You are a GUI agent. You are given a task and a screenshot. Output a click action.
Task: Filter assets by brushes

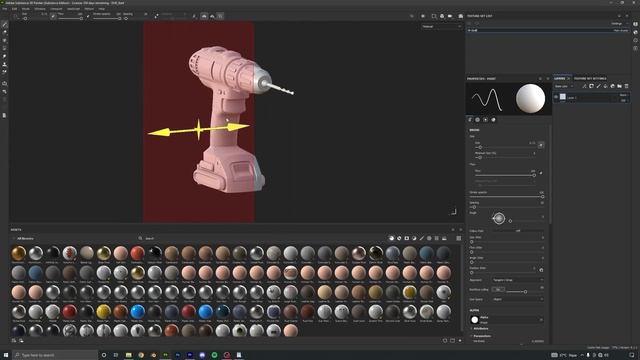pyautogui.click(x=422, y=238)
